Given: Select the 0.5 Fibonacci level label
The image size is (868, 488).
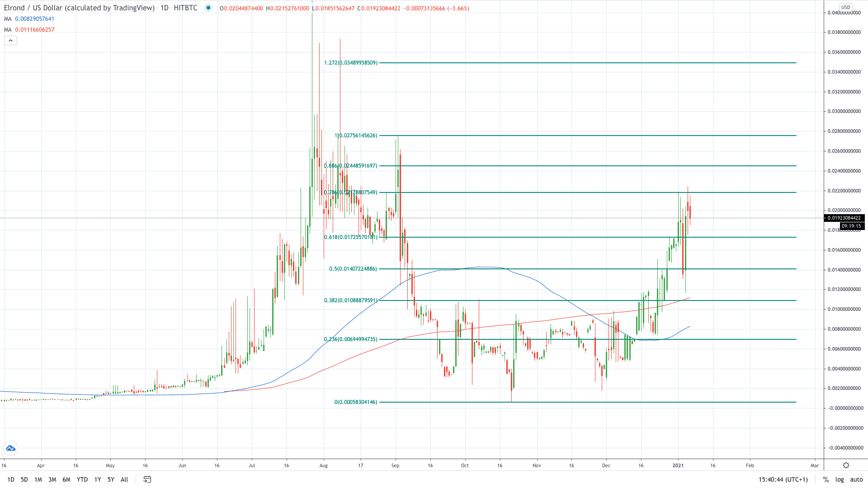Looking at the screenshot, I should tap(353, 269).
